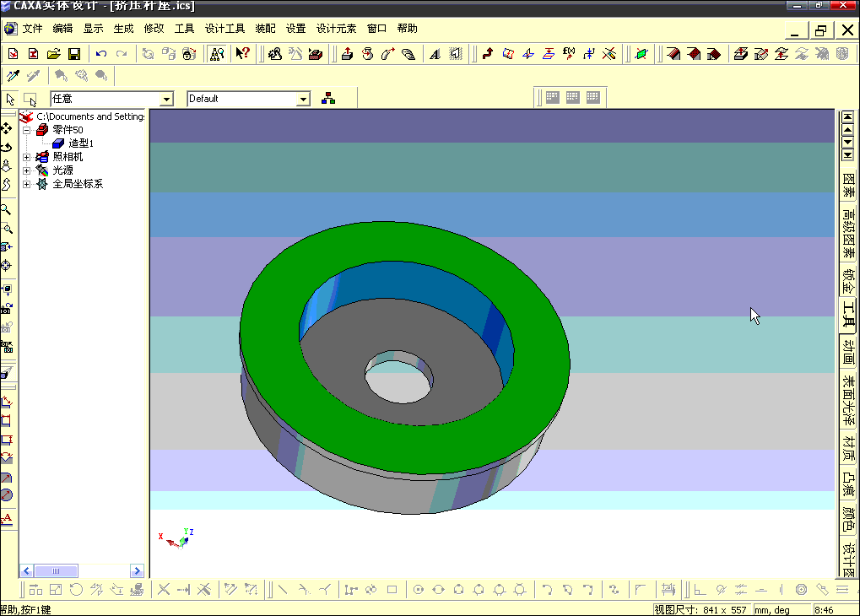Click the context help arrow-question icon
860x616 pixels.
(242, 53)
